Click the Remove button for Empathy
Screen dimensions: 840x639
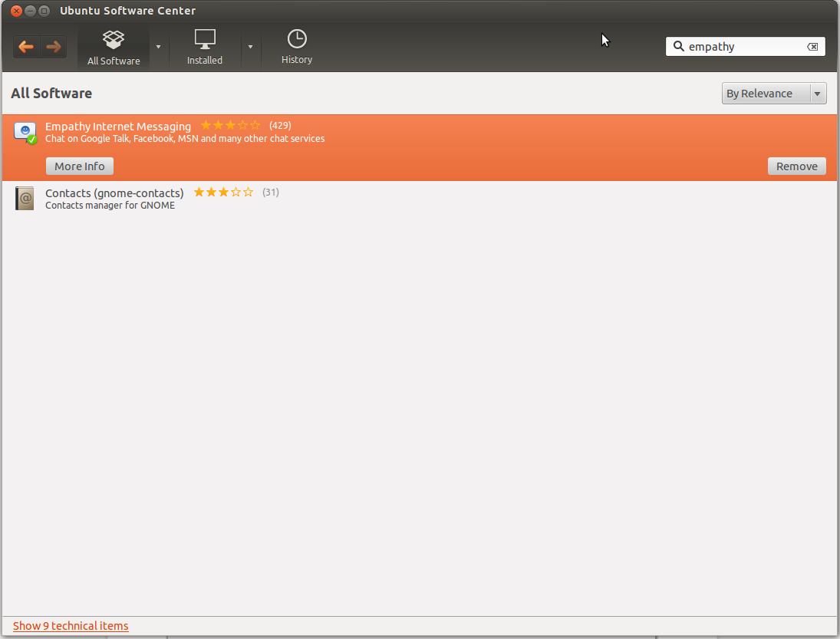pyautogui.click(x=796, y=166)
